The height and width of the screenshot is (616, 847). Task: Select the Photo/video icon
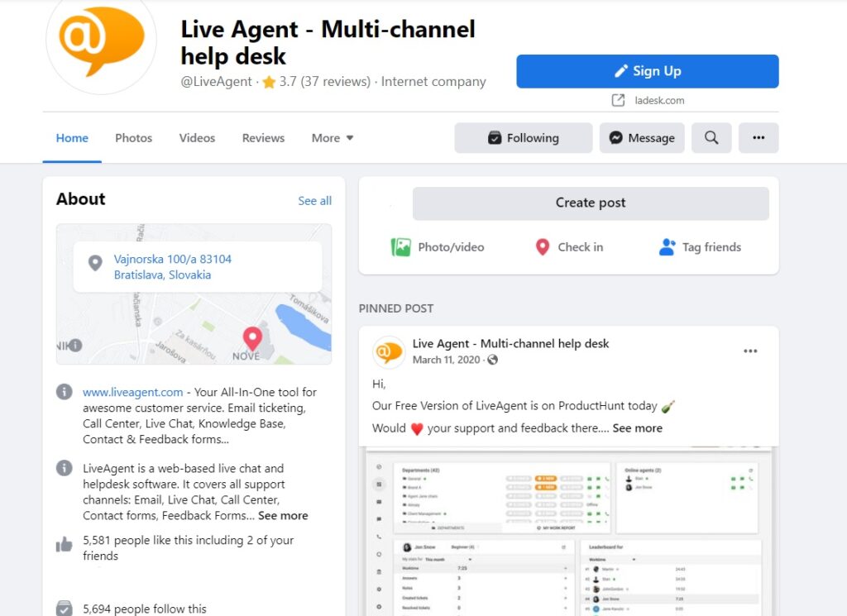402,246
